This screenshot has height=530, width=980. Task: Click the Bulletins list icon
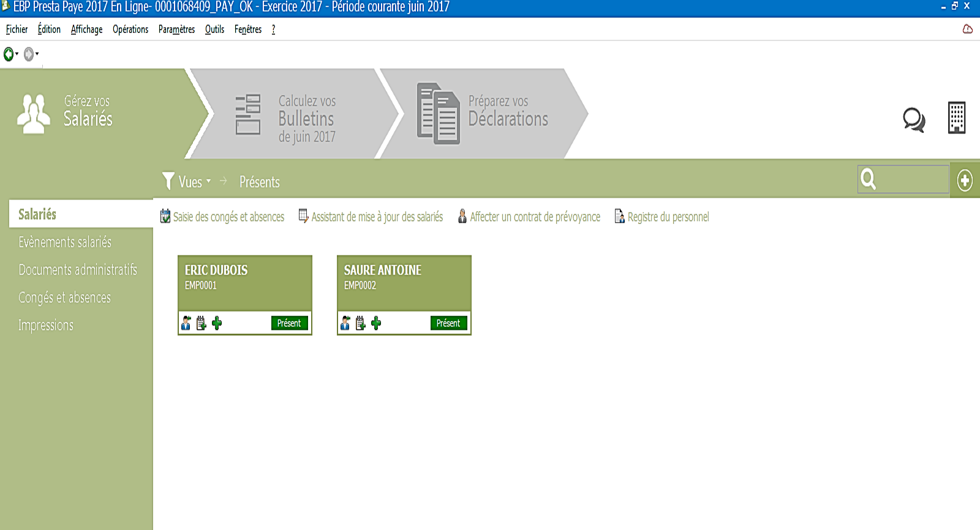(x=248, y=114)
